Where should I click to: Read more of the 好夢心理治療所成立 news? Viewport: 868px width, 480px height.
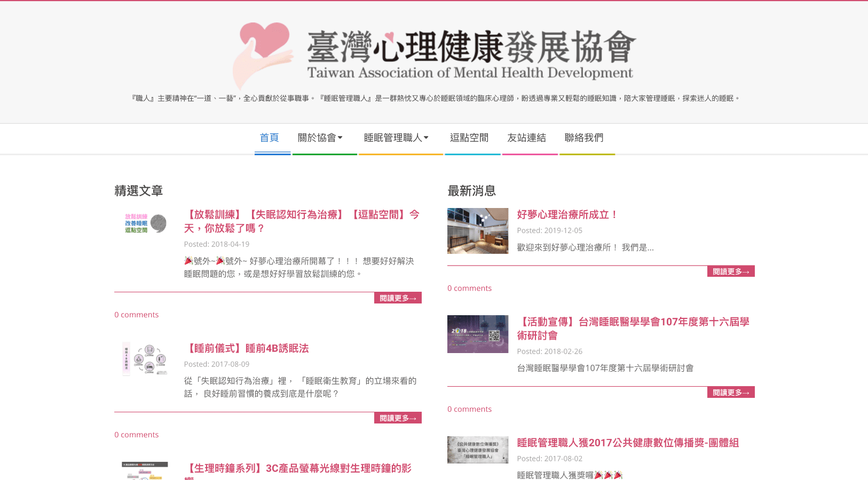(x=731, y=271)
